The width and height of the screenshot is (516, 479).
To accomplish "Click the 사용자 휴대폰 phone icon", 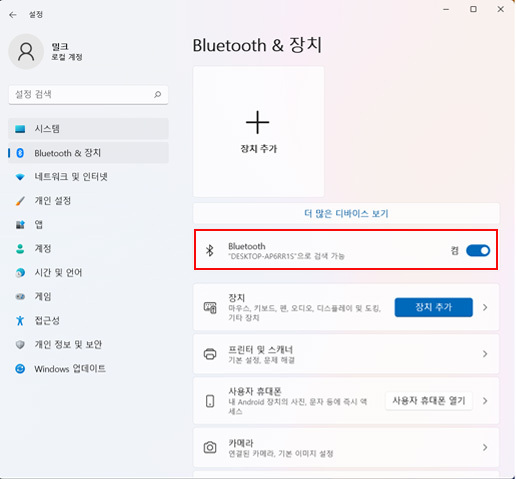I will click(210, 401).
